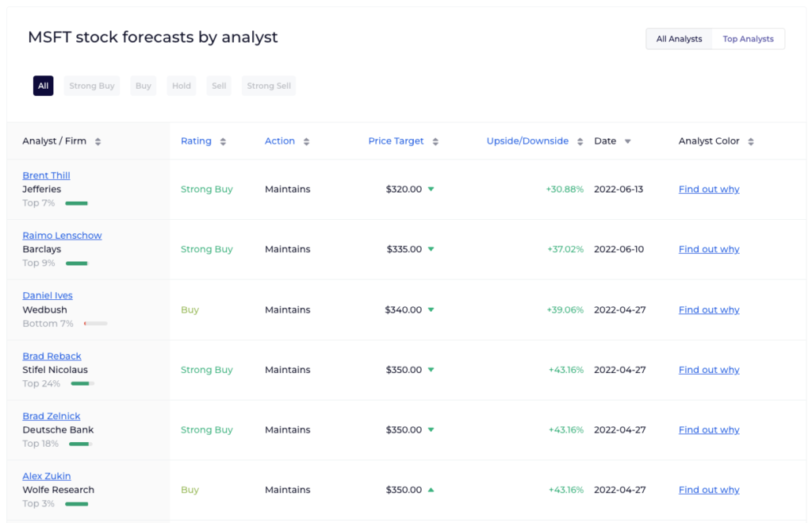Image resolution: width=812 pixels, height=523 pixels.
Task: Click the up arrow beside Alex Zukin's $350.00
Action: (x=431, y=490)
